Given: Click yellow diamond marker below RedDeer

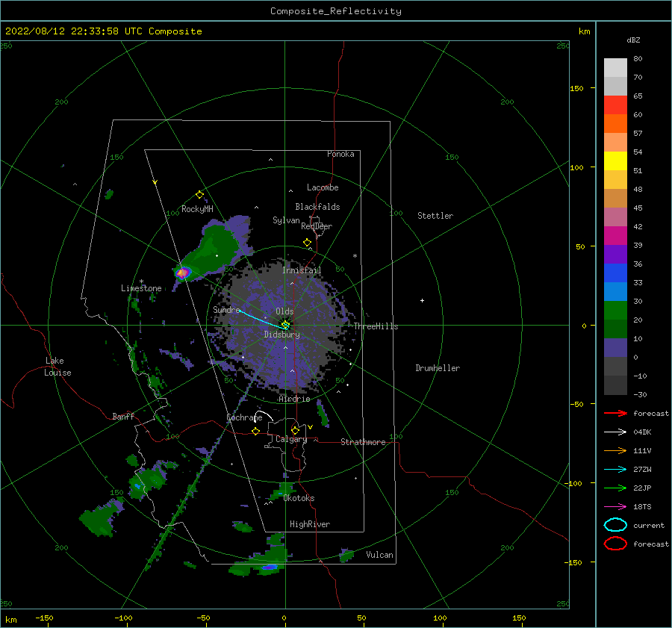Looking at the screenshot, I should point(308,243).
